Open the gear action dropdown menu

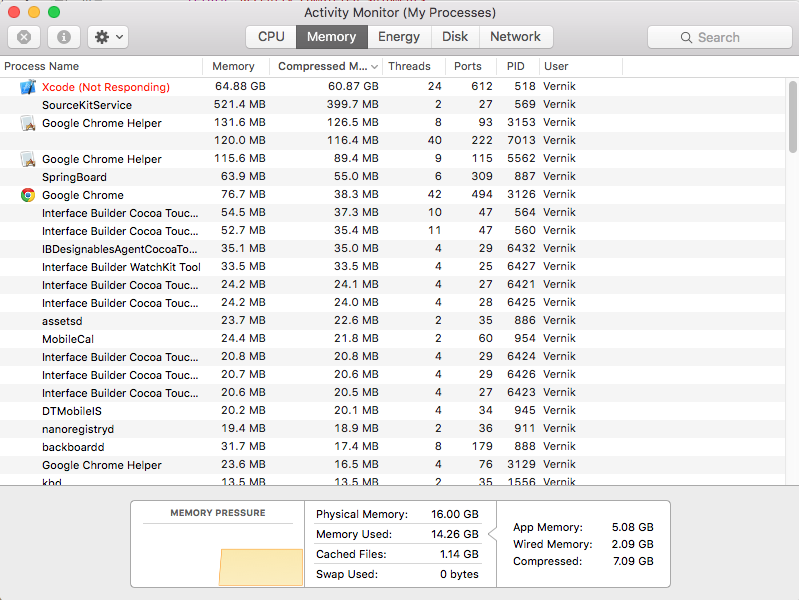click(x=108, y=37)
